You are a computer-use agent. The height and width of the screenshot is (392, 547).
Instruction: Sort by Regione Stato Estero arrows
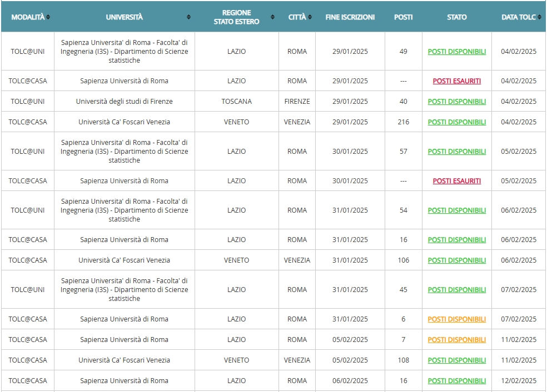click(x=273, y=17)
